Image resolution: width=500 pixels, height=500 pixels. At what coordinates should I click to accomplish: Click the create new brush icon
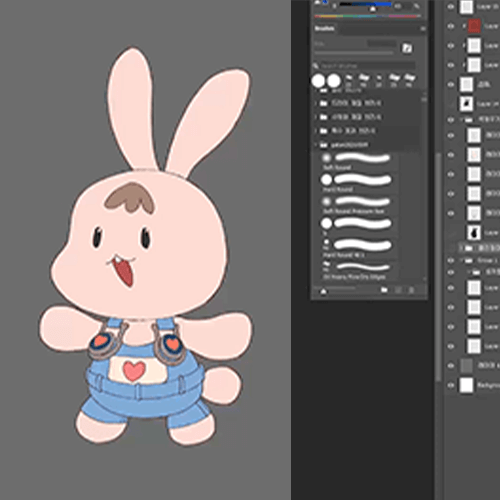398,290
